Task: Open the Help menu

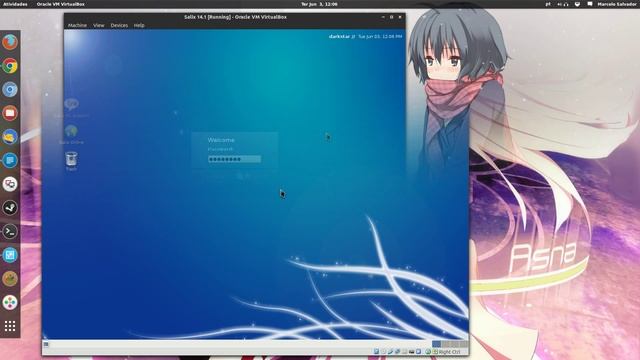Action: 139,25
